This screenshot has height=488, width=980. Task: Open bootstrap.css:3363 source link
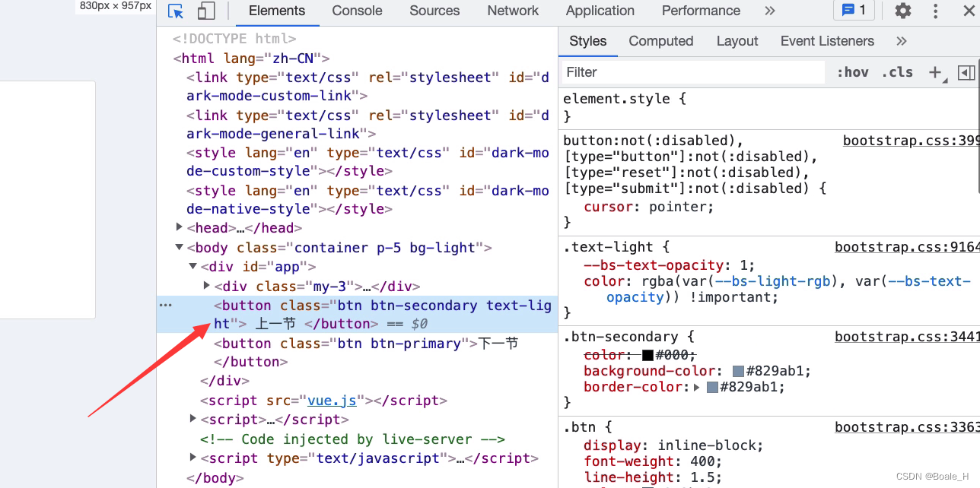click(907, 427)
